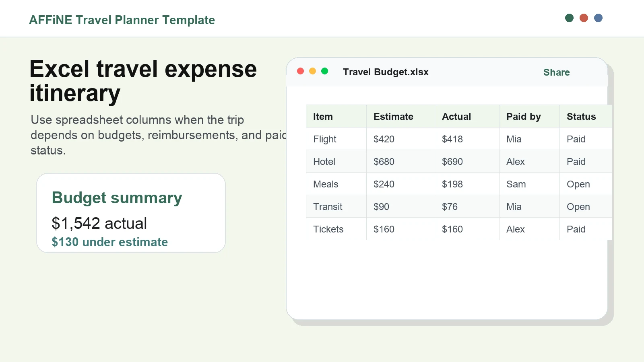Click the $680 Hotel estimate cell

[x=400, y=161]
